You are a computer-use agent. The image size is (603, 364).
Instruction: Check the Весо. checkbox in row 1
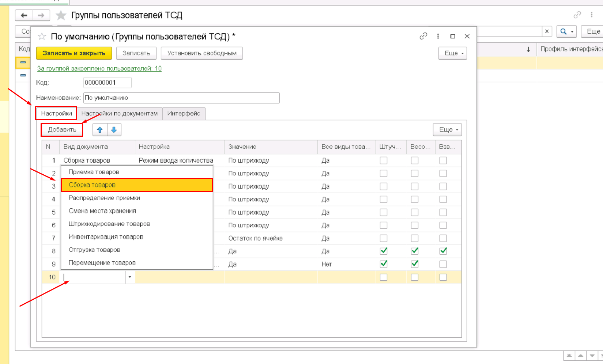(x=414, y=160)
